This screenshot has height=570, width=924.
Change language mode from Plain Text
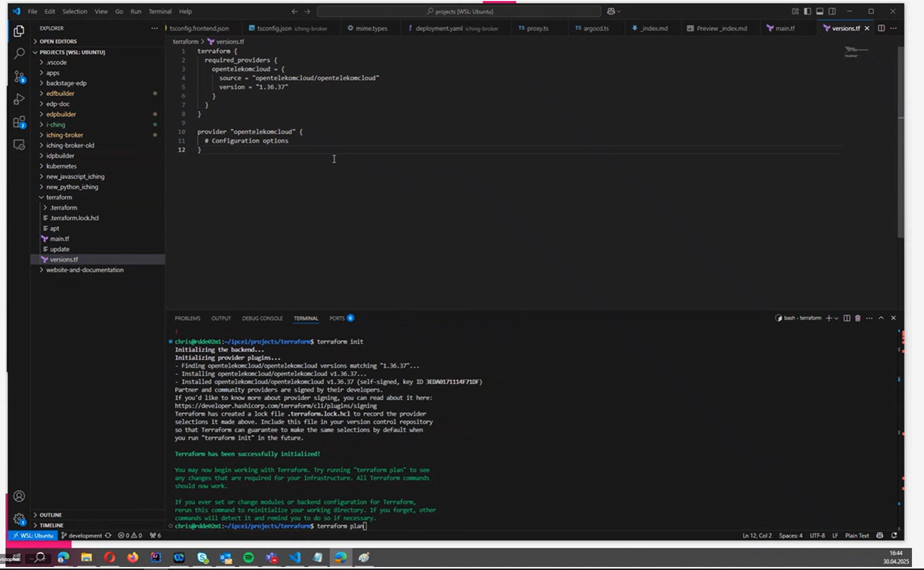(857, 535)
